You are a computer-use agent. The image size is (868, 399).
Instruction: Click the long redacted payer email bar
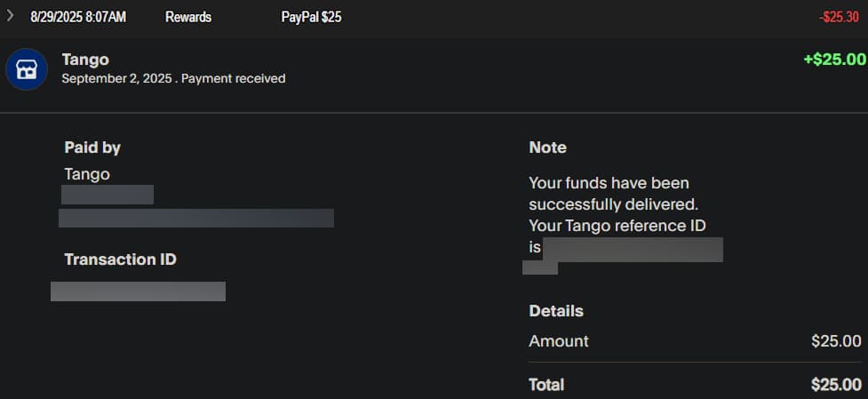click(x=196, y=218)
